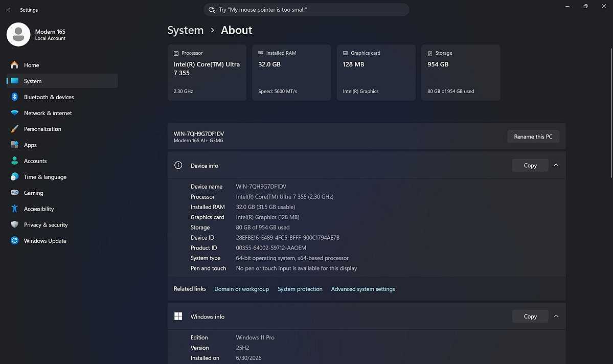Copy the Windows info details
The height and width of the screenshot is (364, 613).
[x=530, y=316]
